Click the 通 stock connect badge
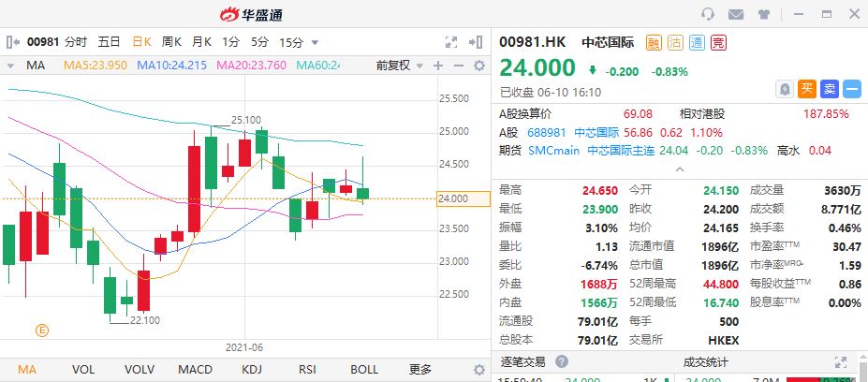 tap(697, 43)
